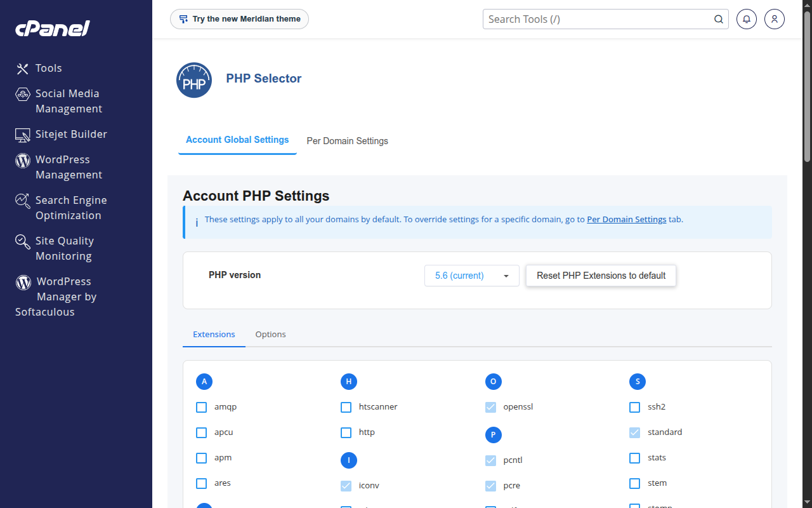
Task: Select the Extensions tab
Action: point(214,335)
